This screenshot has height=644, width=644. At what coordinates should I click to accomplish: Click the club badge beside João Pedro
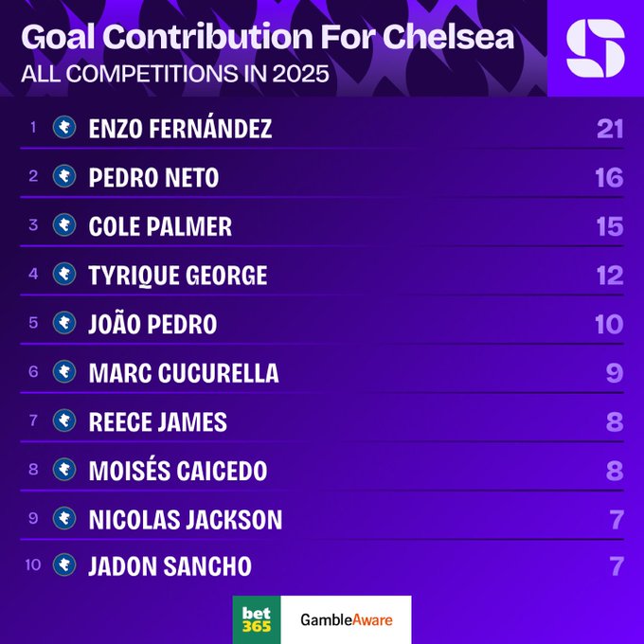click(x=64, y=324)
